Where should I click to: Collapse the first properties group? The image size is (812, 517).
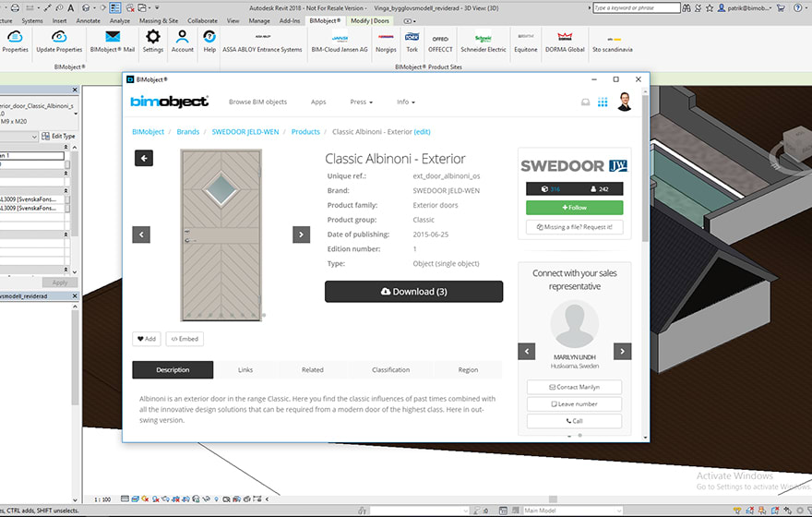coord(66,148)
